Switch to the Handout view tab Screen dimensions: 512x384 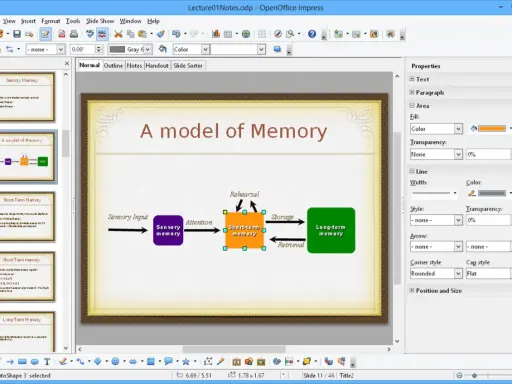(157, 66)
